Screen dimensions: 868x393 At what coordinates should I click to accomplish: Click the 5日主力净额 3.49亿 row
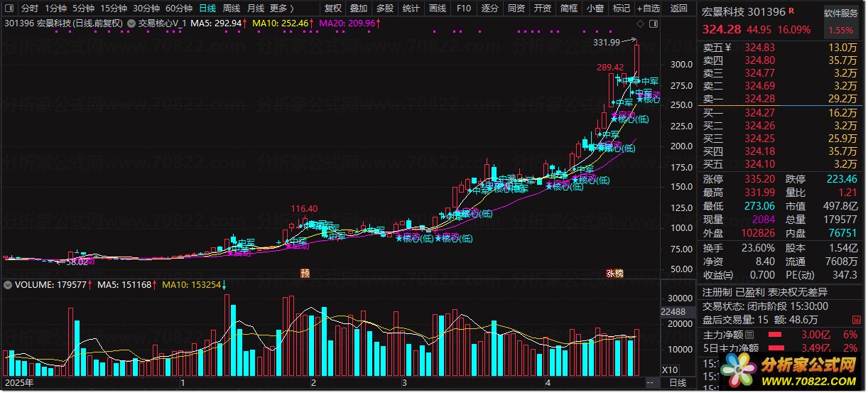[x=781, y=348]
